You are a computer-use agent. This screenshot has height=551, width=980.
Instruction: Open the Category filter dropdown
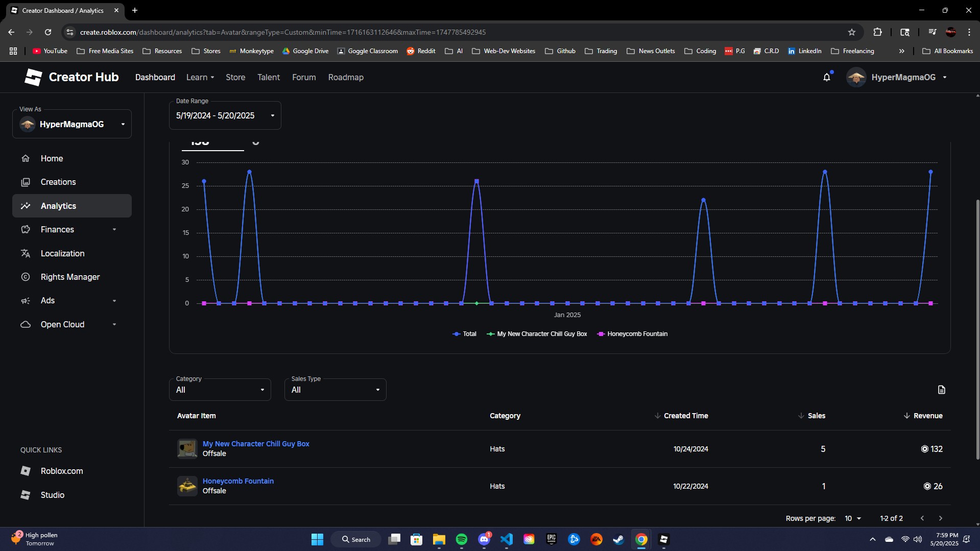coord(220,390)
